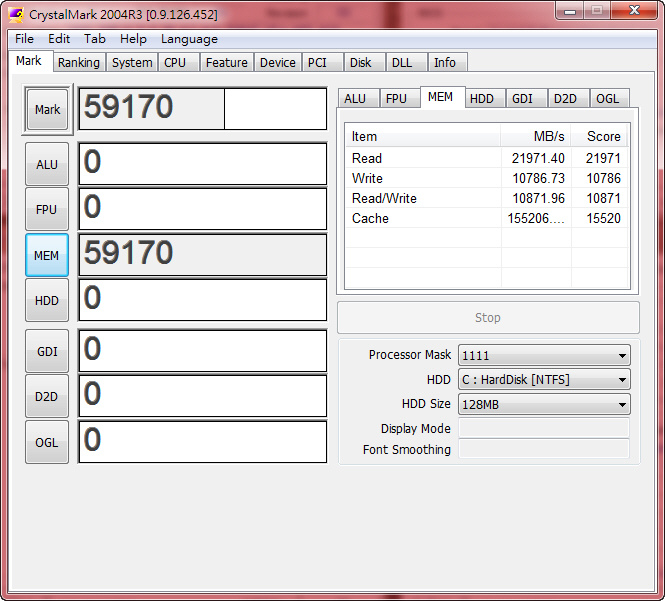Click the FPU score field
Image resolution: width=665 pixels, height=601 pixels.
203,210
